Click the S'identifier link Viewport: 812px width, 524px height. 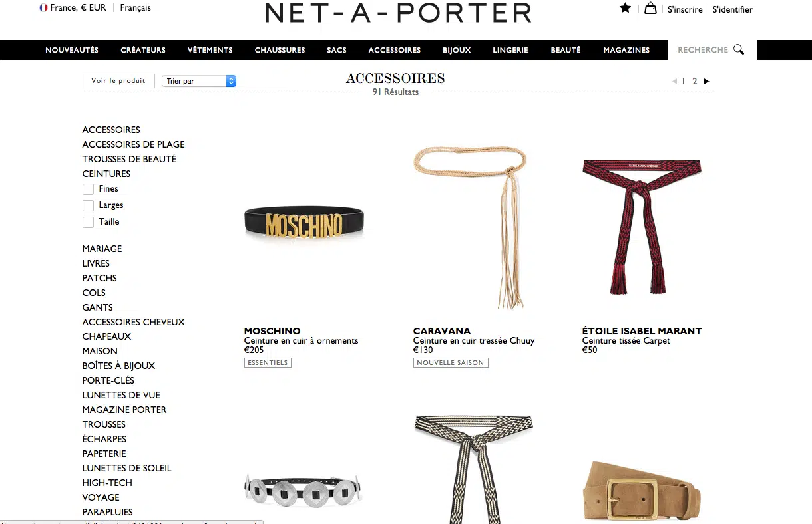733,9
